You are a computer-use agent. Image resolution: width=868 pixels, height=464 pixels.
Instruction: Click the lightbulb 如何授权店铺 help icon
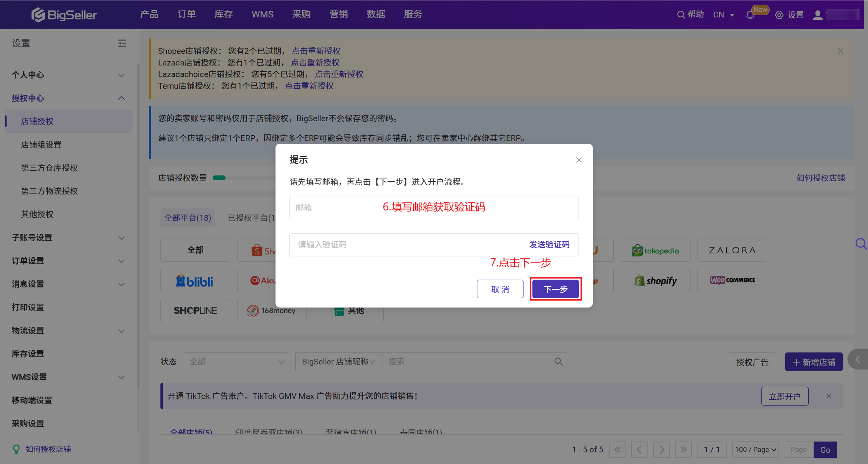click(x=16, y=449)
